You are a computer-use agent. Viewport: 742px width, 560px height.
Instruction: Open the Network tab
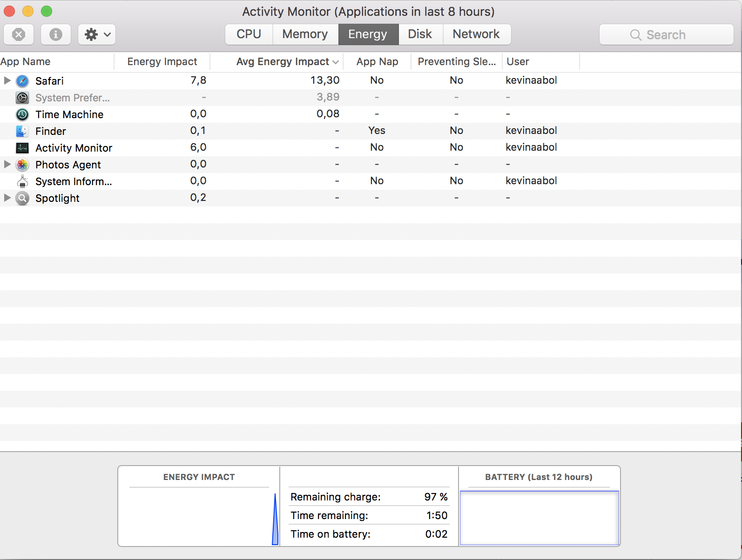click(477, 34)
